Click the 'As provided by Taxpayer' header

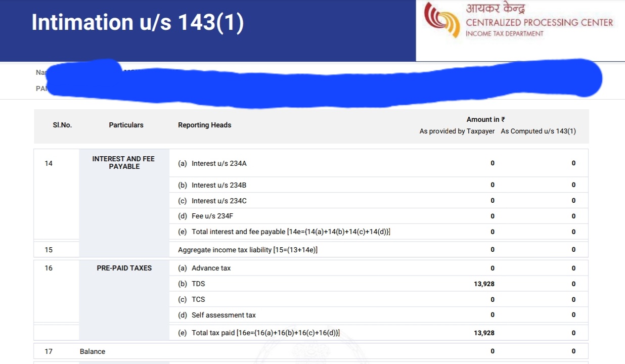pyautogui.click(x=457, y=131)
